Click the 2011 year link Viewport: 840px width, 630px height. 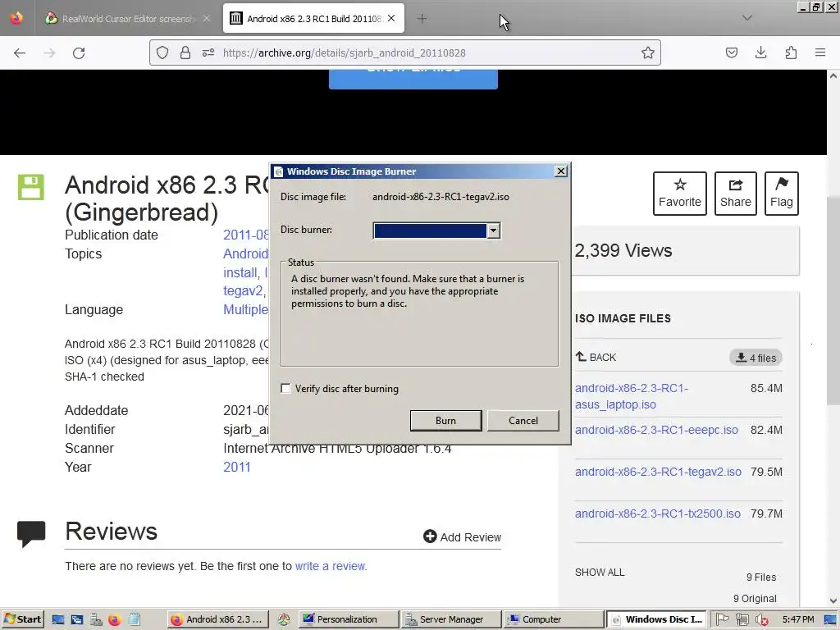coord(237,467)
